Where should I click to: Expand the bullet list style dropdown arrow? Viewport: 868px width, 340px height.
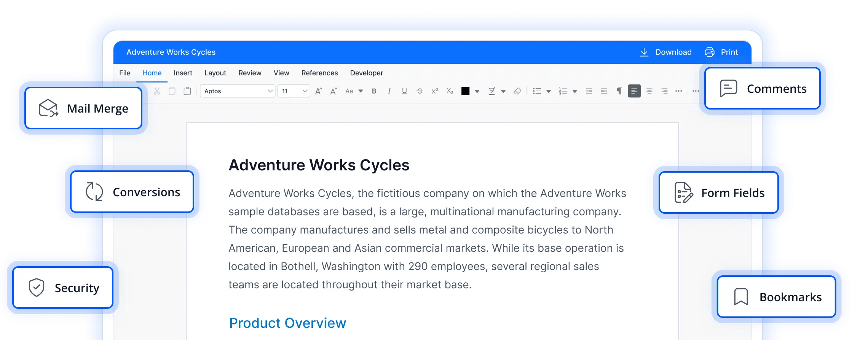[x=549, y=91]
